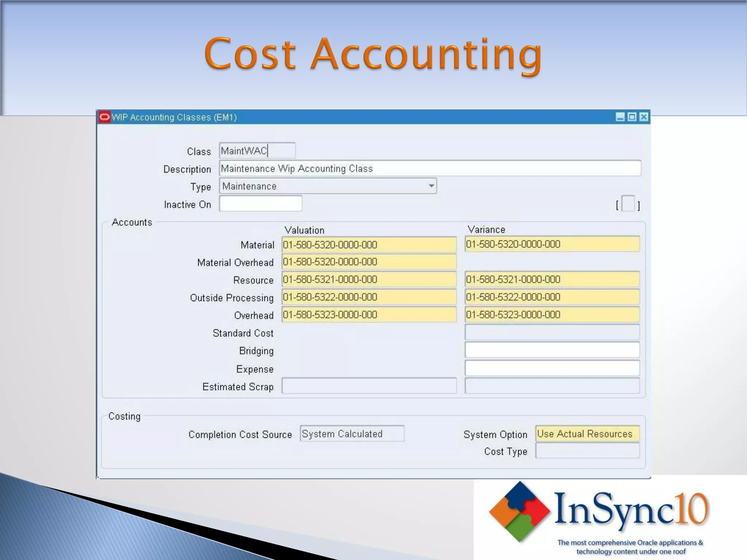The width and height of the screenshot is (747, 560).
Task: Click Material variance account field
Action: (x=552, y=244)
